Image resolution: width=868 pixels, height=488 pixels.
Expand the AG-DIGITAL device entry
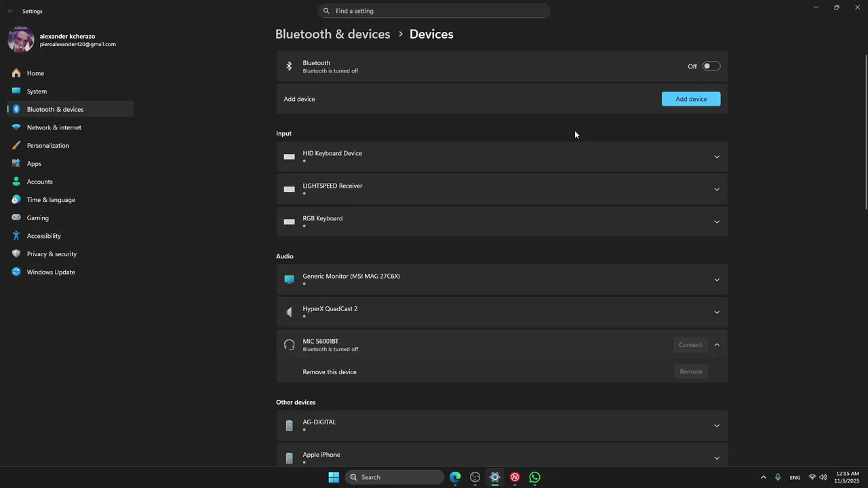(x=716, y=426)
